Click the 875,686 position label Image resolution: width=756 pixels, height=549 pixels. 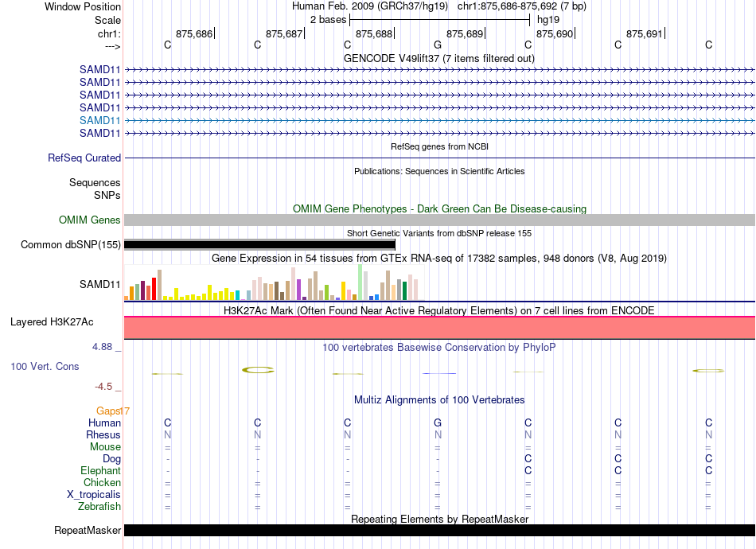point(194,33)
